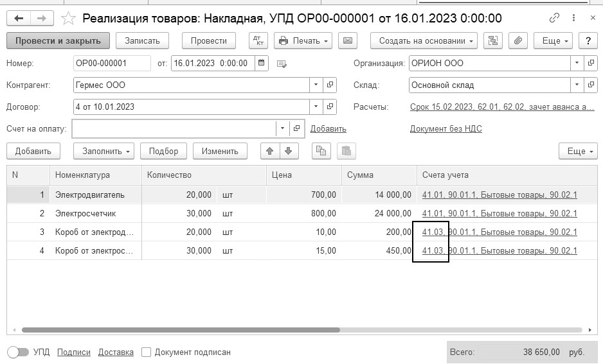The image size is (603, 364).
Task: Open the three-dot menu in the title bar
Action: click(573, 18)
